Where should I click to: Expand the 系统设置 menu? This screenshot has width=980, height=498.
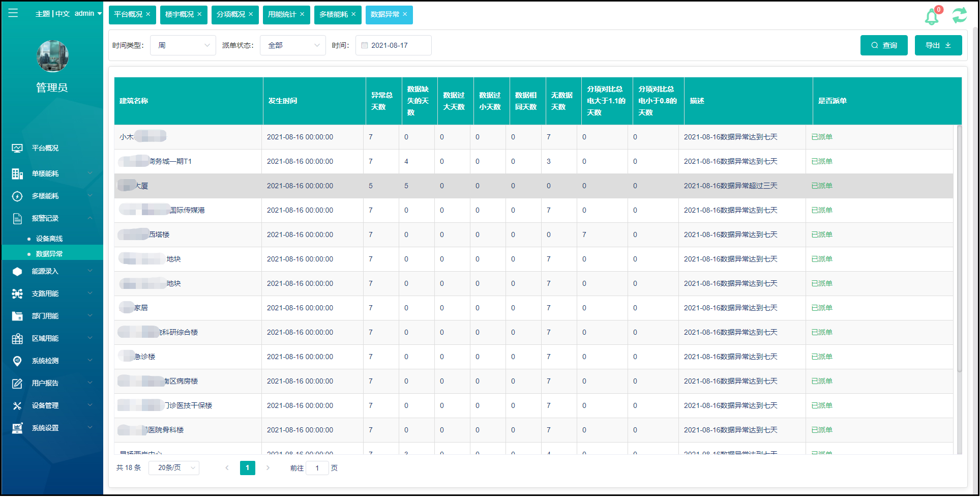tap(90, 428)
